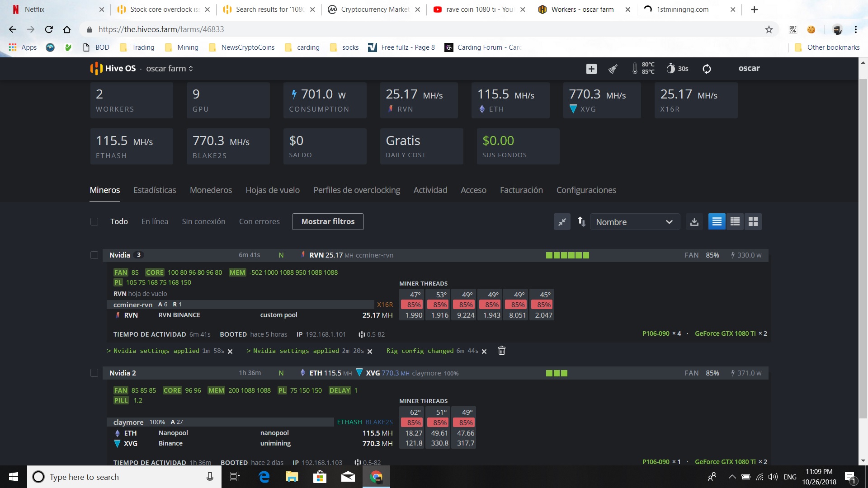
Task: Click Mostrar filtros button
Action: (x=328, y=222)
